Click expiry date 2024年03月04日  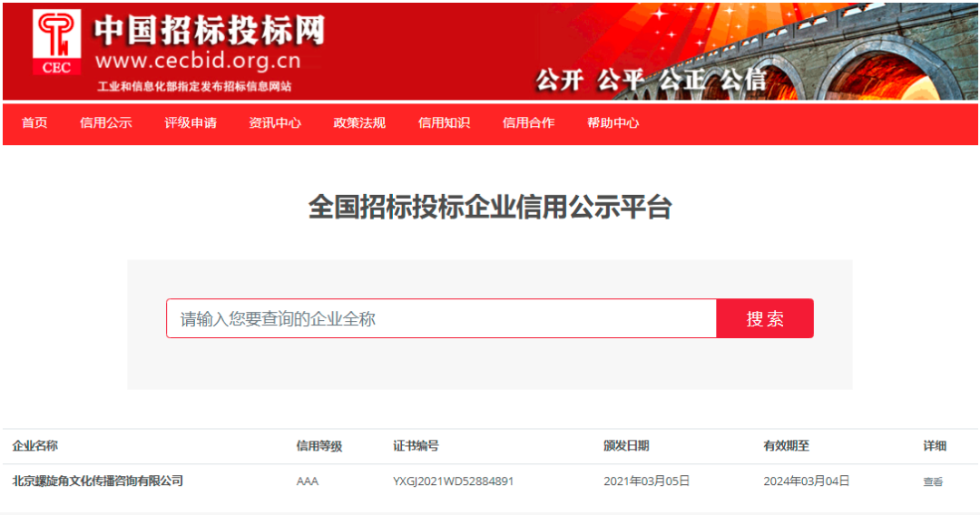(x=807, y=481)
